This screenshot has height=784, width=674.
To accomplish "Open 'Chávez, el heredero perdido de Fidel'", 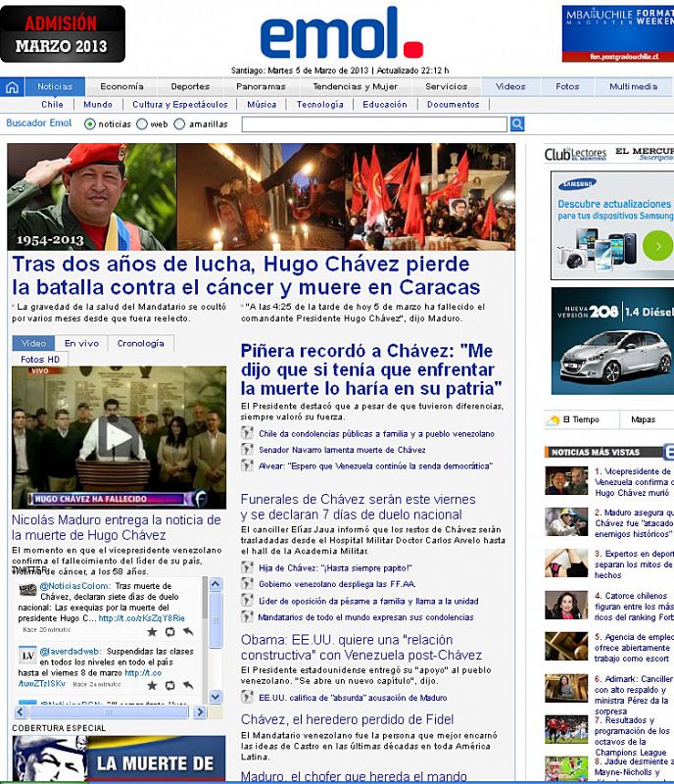I will tap(347, 719).
